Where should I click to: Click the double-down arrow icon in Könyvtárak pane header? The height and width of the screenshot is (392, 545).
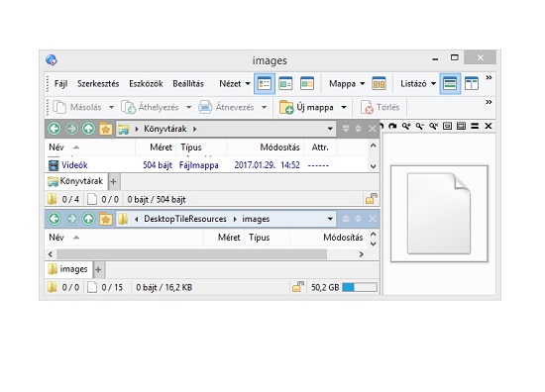point(346,129)
